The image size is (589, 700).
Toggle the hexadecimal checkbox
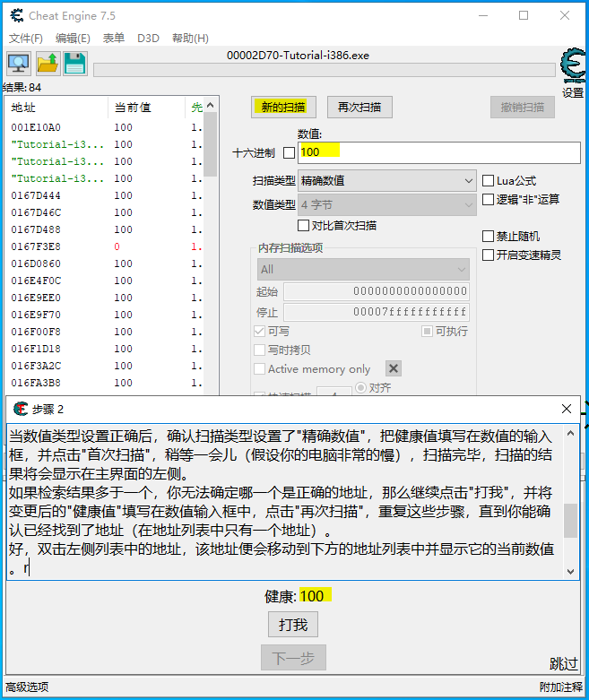pos(289,153)
